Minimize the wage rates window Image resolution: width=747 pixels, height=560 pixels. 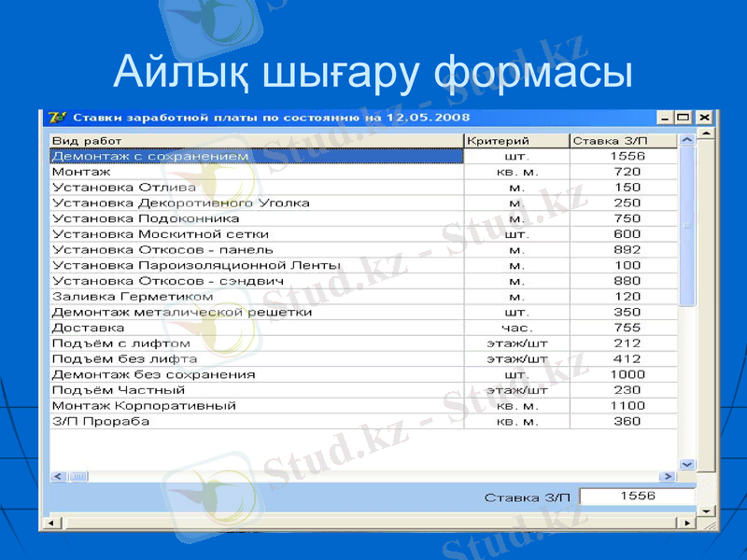667,117
